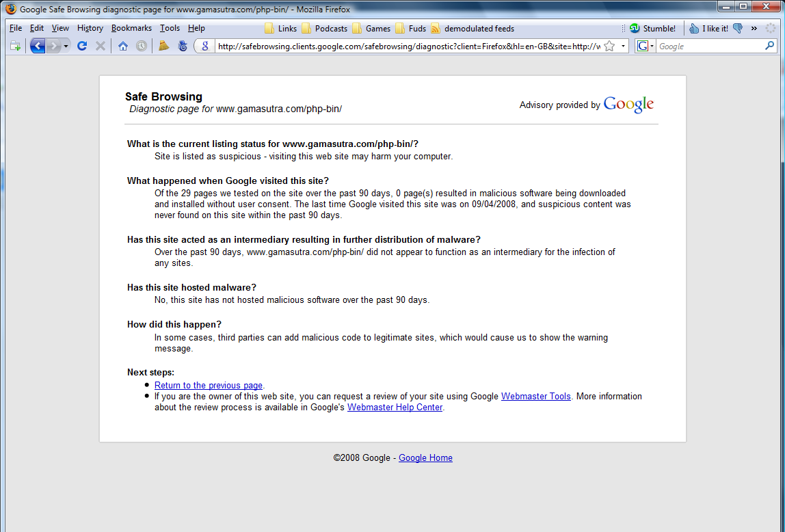Open the Webmaster Help Center link

point(395,408)
